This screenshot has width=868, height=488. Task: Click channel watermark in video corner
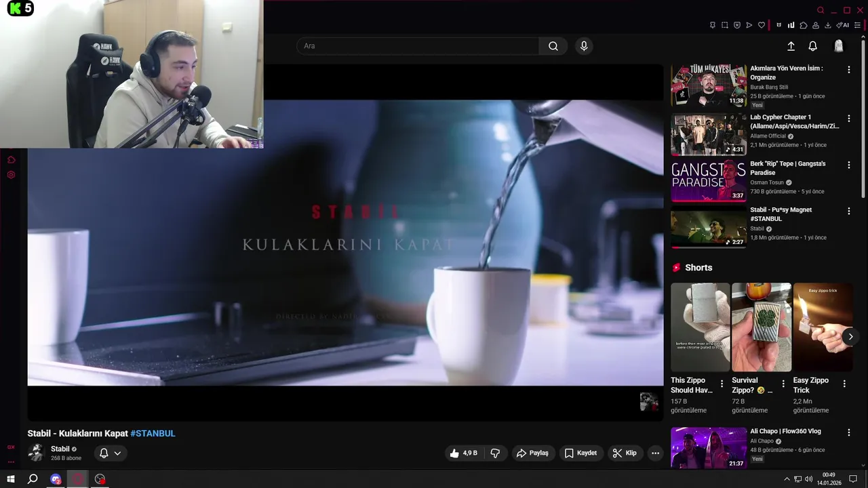point(649,401)
